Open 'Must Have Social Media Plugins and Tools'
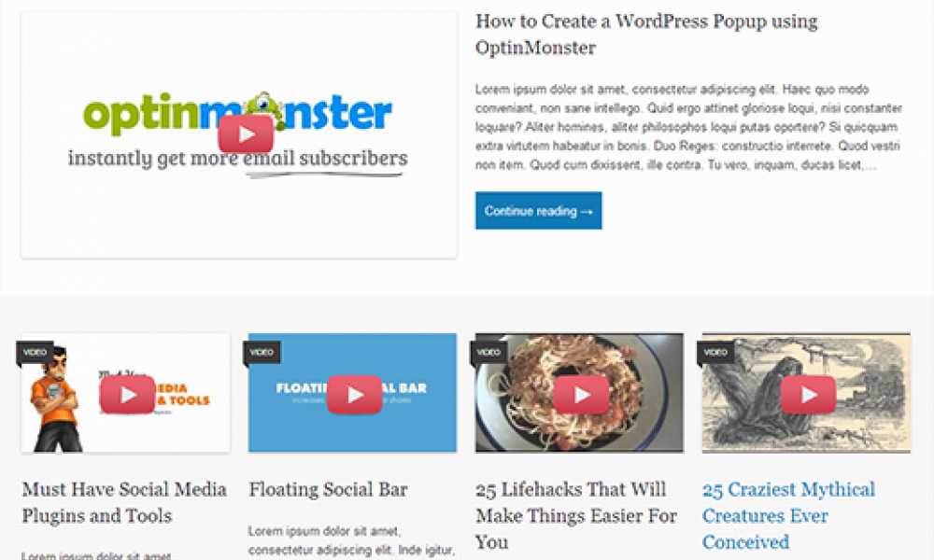Screen dimensions: 934x560 pos(124,502)
